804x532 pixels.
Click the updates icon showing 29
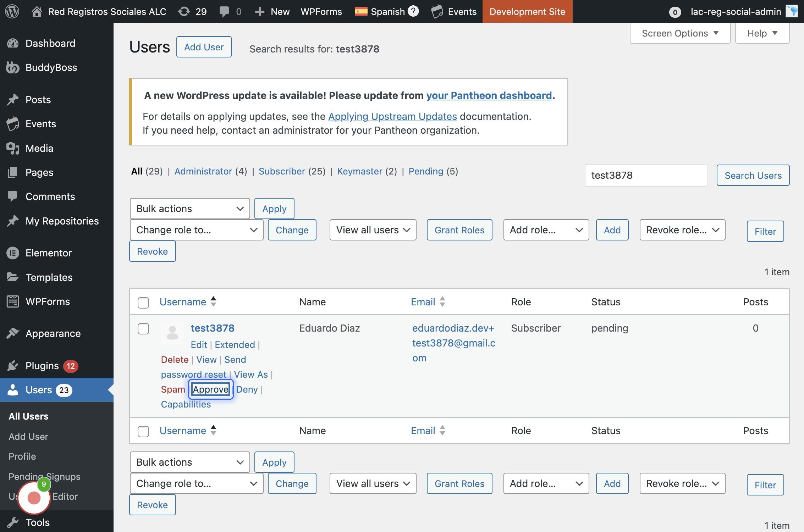point(184,11)
